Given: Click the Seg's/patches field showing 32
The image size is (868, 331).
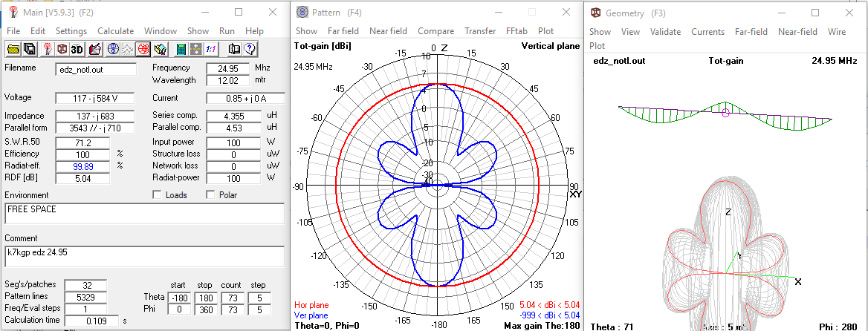Looking at the screenshot, I should 86,285.
